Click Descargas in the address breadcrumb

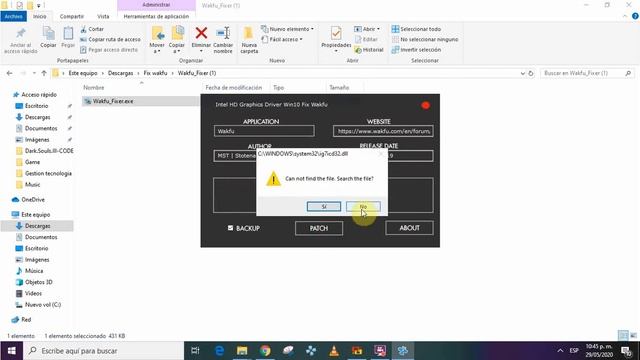120,73
